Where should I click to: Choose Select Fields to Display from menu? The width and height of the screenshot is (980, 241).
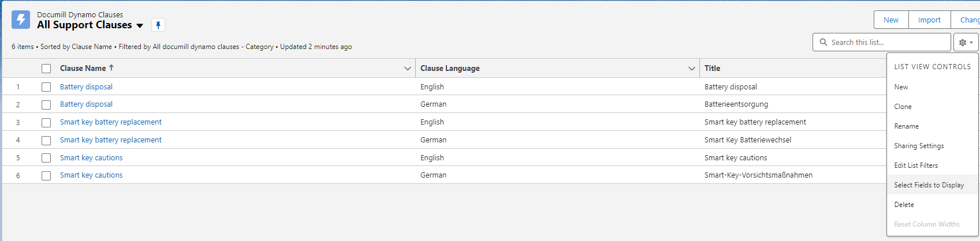point(929,185)
